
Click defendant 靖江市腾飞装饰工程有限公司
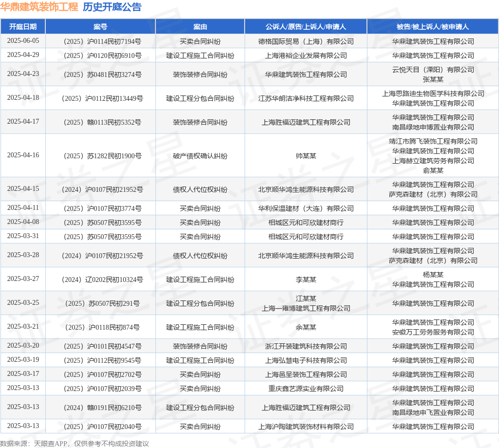pyautogui.click(x=433, y=141)
